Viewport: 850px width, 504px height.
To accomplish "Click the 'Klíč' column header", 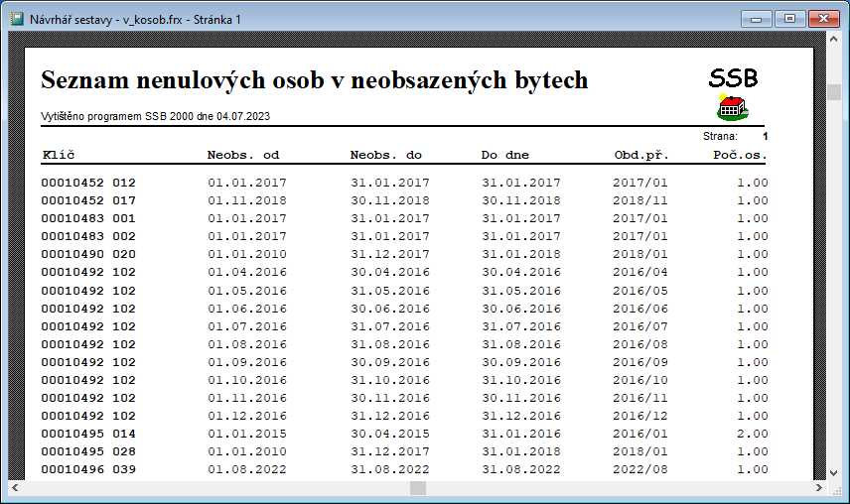I will click(60, 155).
